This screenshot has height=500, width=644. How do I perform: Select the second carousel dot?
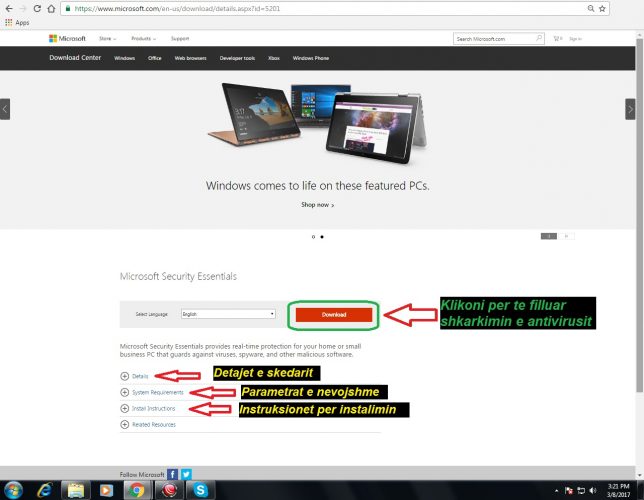click(322, 237)
